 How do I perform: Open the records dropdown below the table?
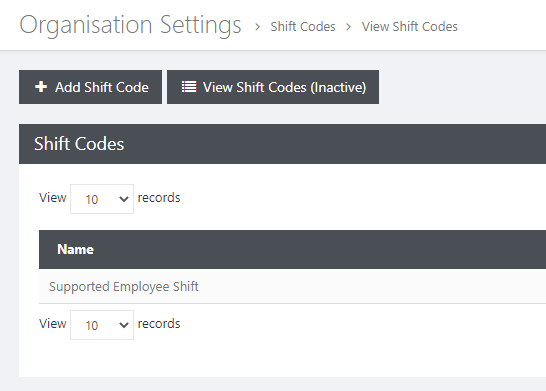[x=102, y=325]
